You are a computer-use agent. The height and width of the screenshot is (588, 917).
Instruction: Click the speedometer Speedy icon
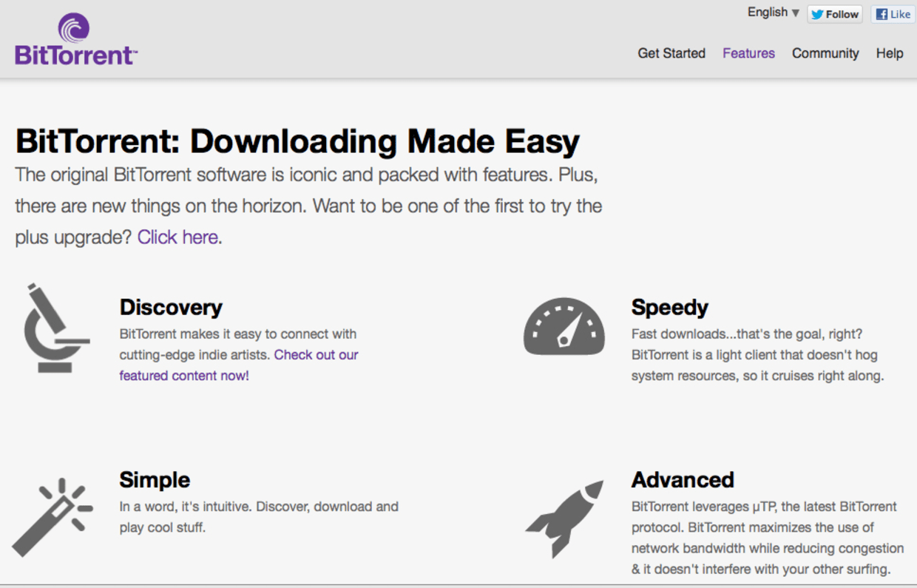pos(564,326)
